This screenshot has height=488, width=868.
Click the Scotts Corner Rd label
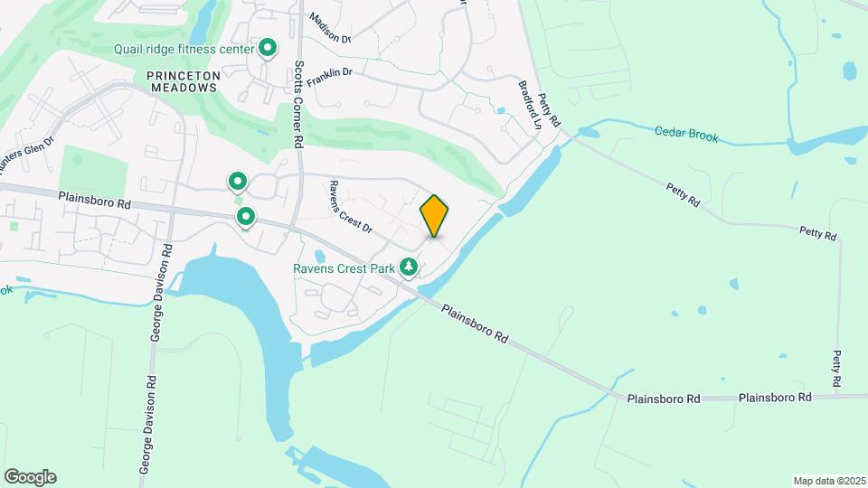click(x=299, y=104)
